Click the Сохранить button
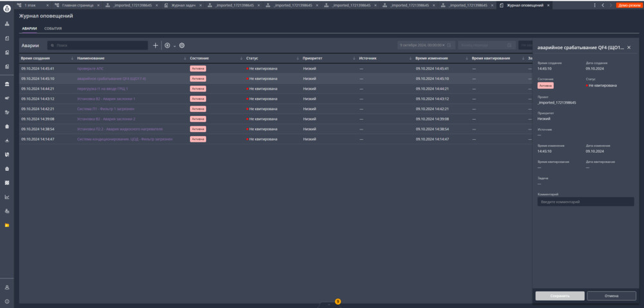This screenshot has width=644, height=308. [x=560, y=296]
